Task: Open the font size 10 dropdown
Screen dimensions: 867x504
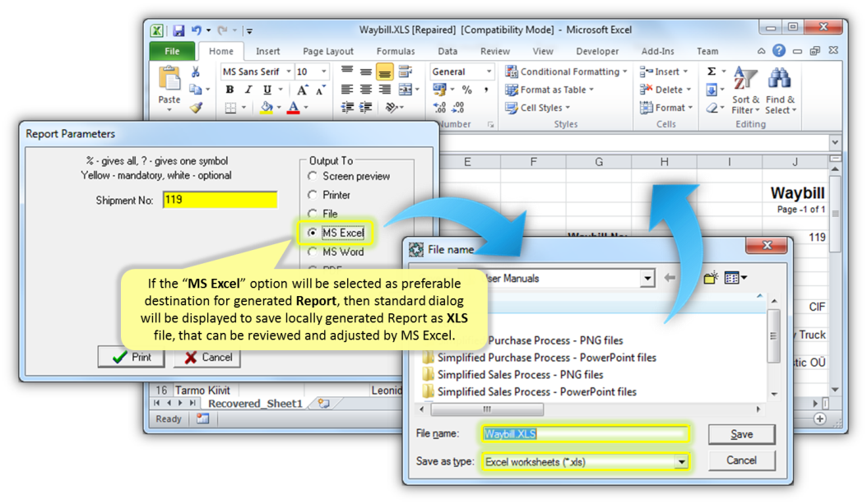Action: coord(324,72)
